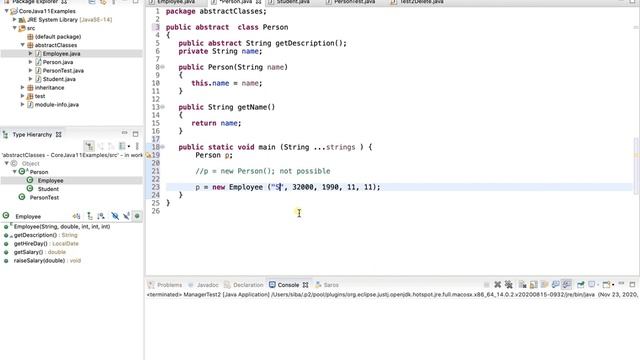Collapse the CoreJava11Examples project
This screenshot has width=640, height=360.
click(x=7, y=11)
